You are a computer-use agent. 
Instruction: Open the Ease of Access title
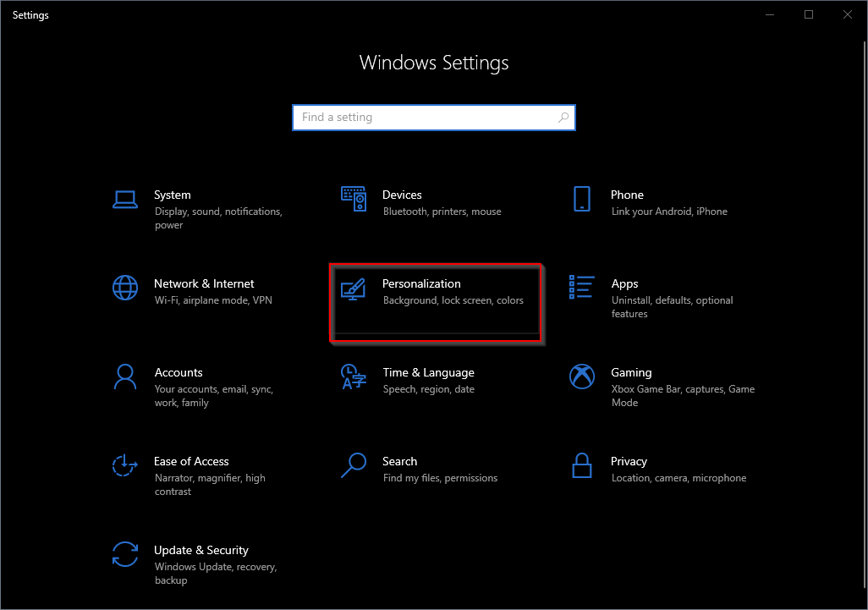click(191, 461)
